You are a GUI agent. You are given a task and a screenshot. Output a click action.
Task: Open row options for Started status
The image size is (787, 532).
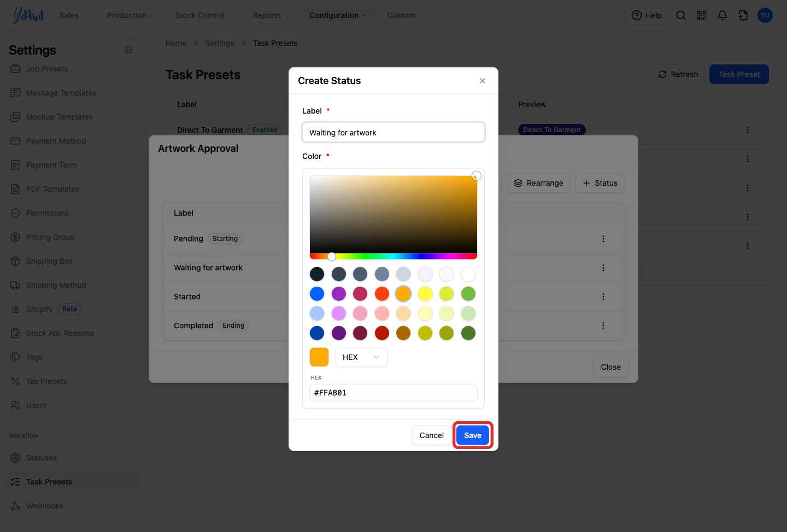pos(603,297)
